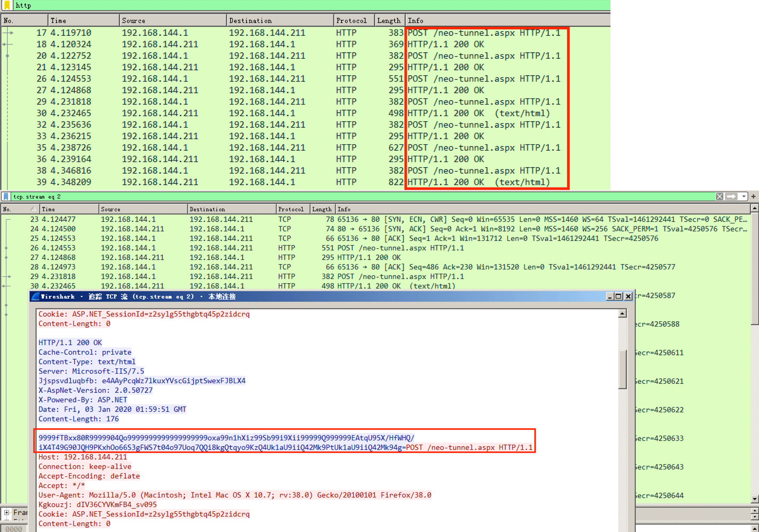Screen dimensions: 759x532
Task: Sort upper packet list by Destination column
Action: pyautogui.click(x=280, y=20)
